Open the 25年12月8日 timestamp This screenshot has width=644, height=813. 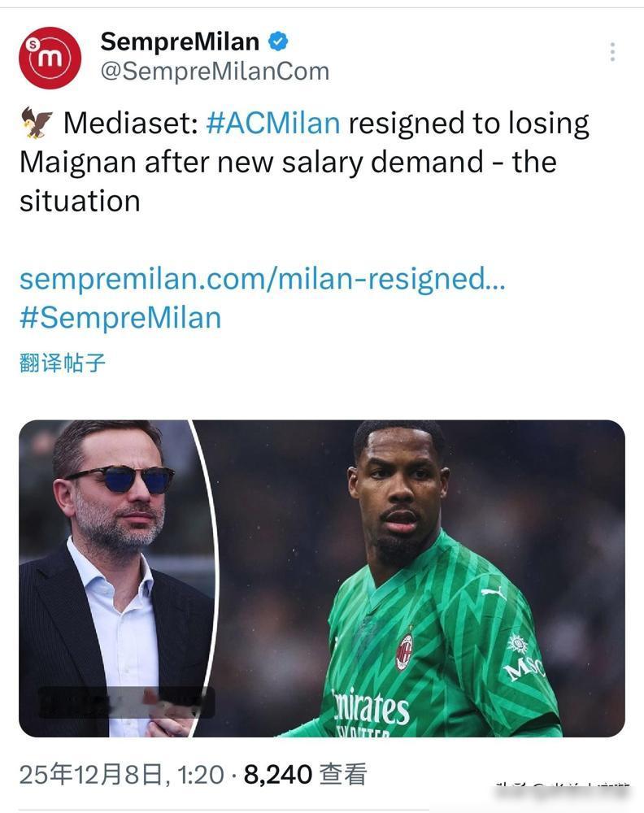point(120,774)
